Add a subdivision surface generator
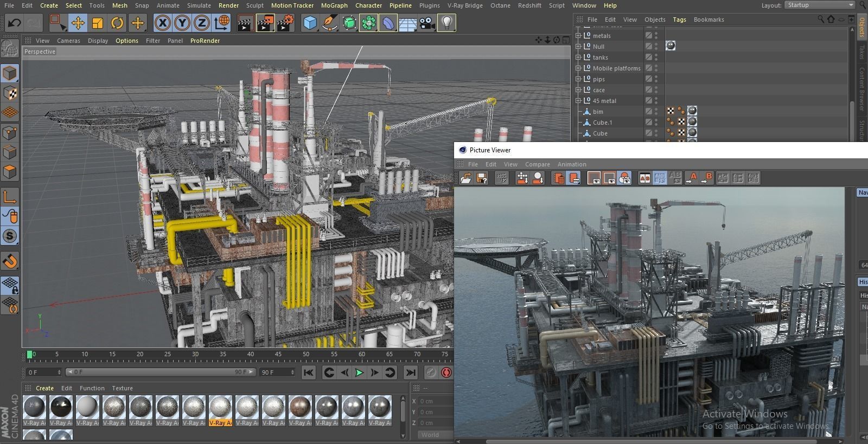 349,23
